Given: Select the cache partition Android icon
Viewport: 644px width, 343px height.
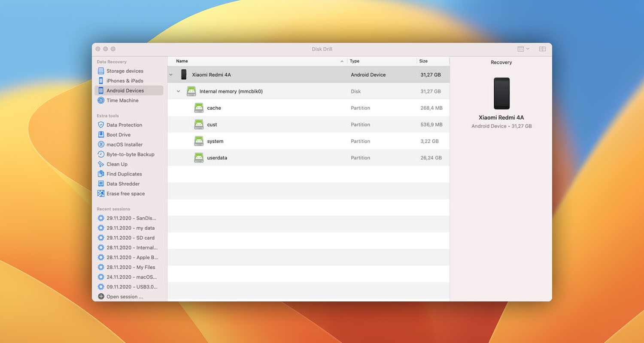Looking at the screenshot, I should 199,108.
